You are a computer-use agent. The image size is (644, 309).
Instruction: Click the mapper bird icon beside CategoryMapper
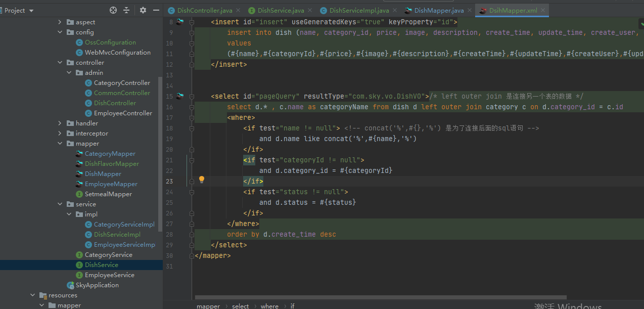coord(79,154)
